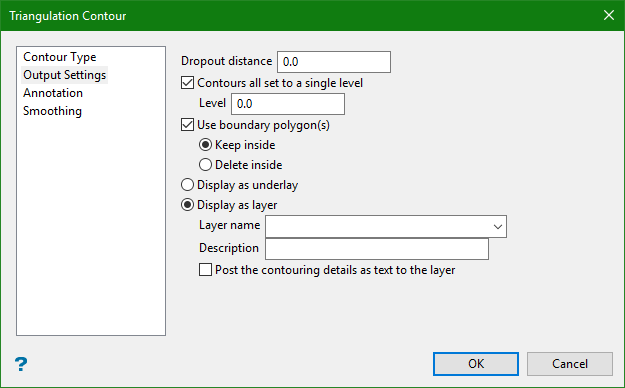This screenshot has height=388, width=625.
Task: Close the Triangulation Contour dialog
Action: pyautogui.click(x=609, y=15)
